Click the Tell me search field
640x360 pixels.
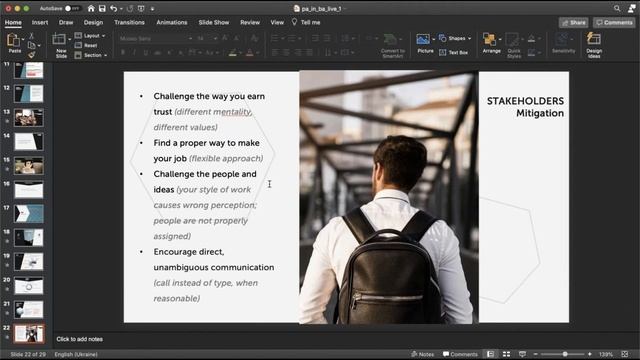point(306,22)
